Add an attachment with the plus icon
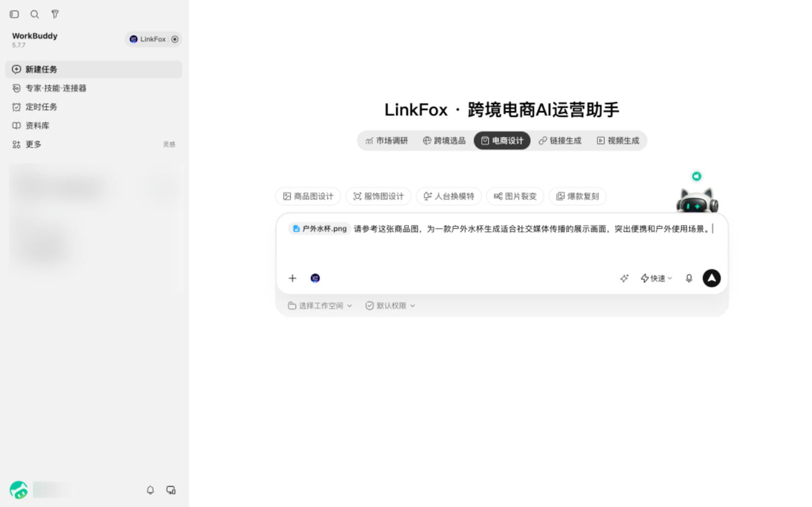Screen dimensions: 812x507 tap(292, 279)
